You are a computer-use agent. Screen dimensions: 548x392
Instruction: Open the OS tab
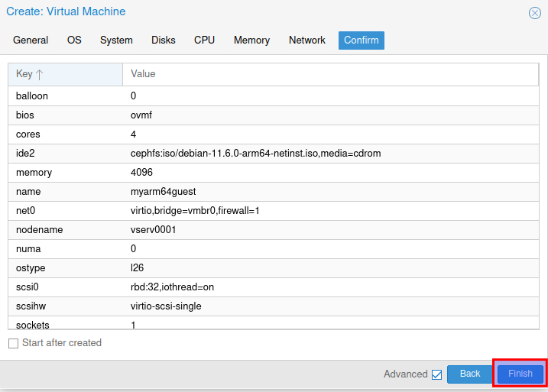74,40
